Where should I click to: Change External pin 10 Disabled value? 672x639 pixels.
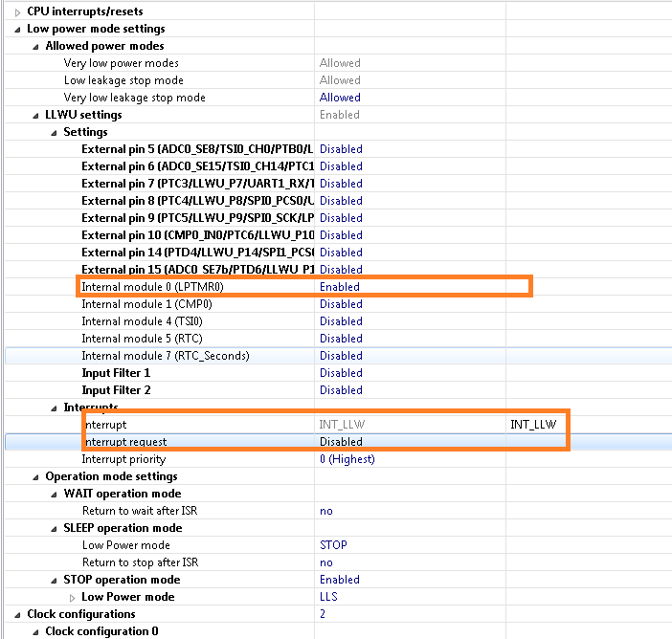point(341,235)
